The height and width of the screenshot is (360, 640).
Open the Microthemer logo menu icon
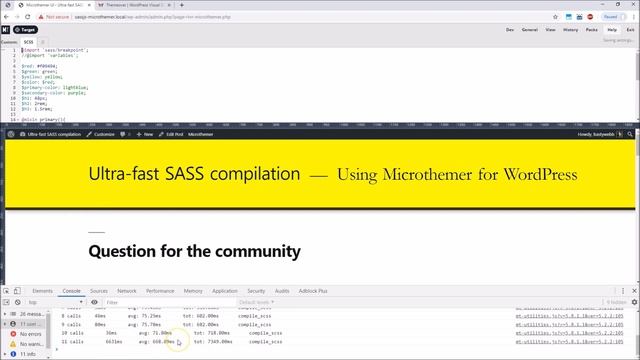tap(5, 30)
